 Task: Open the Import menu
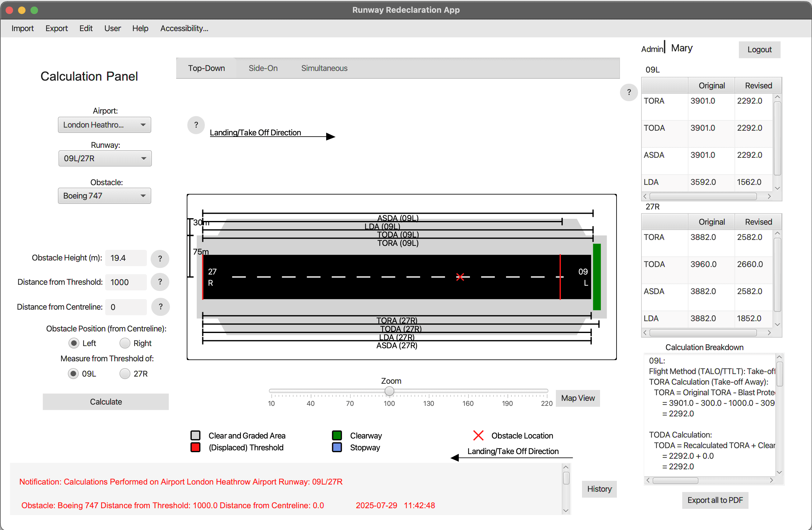coord(22,28)
